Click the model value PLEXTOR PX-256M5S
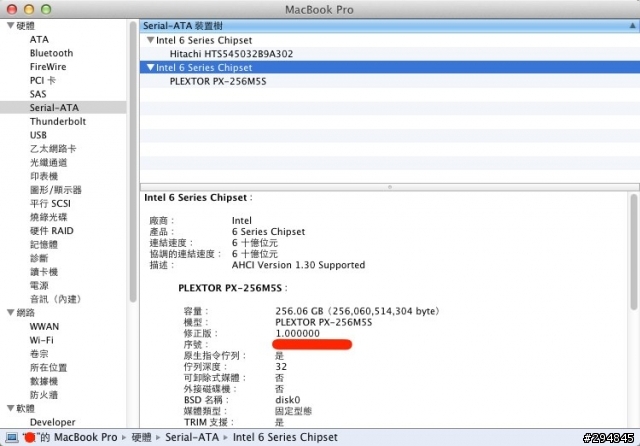 click(324, 322)
